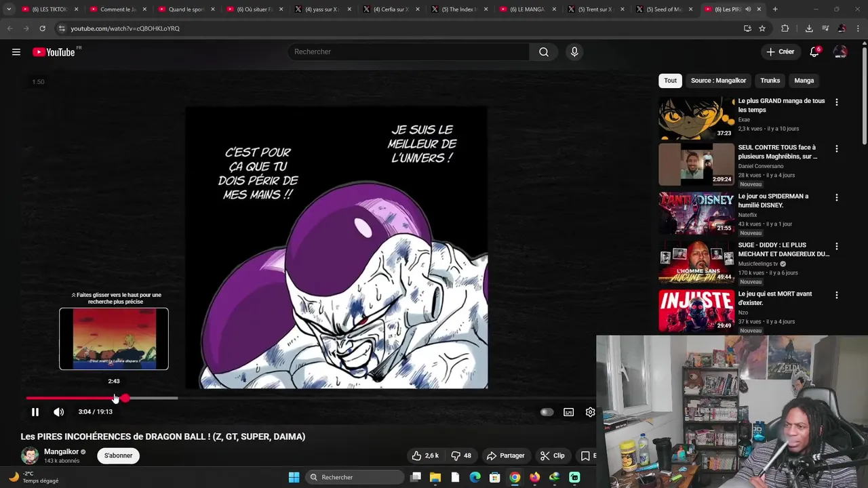Select the Trunks filter chip
This screenshot has width=868, height=488.
pos(770,81)
